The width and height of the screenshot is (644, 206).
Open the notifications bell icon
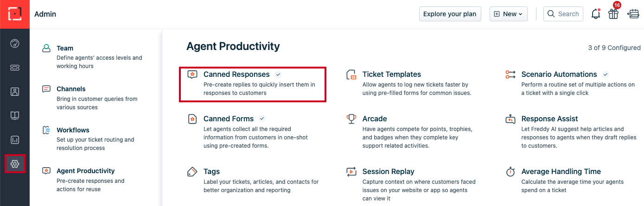pyautogui.click(x=596, y=14)
